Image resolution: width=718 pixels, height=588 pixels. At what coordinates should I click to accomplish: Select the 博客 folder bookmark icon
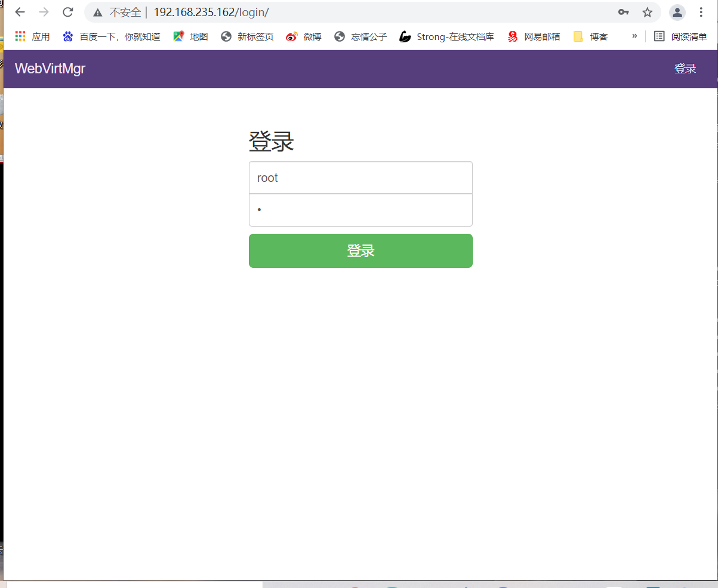pos(577,36)
